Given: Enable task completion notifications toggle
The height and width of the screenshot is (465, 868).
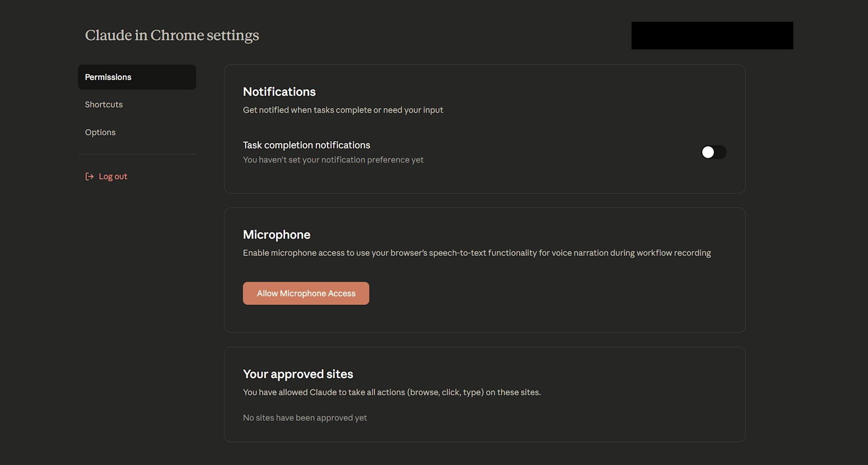Looking at the screenshot, I should 713,152.
